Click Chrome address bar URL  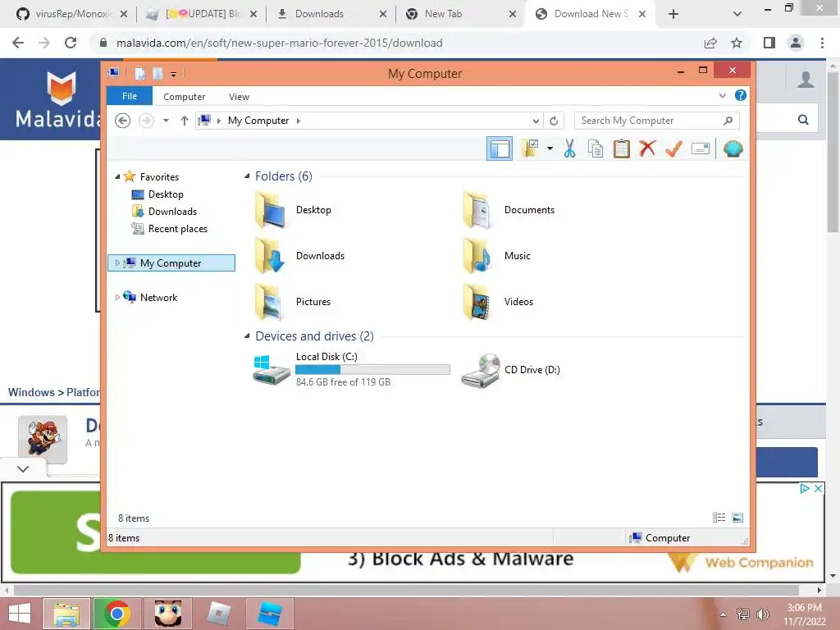point(279,43)
